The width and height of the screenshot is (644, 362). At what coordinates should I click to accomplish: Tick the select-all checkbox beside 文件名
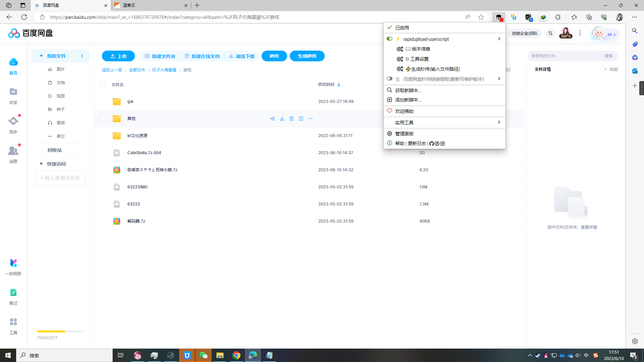tap(103, 84)
